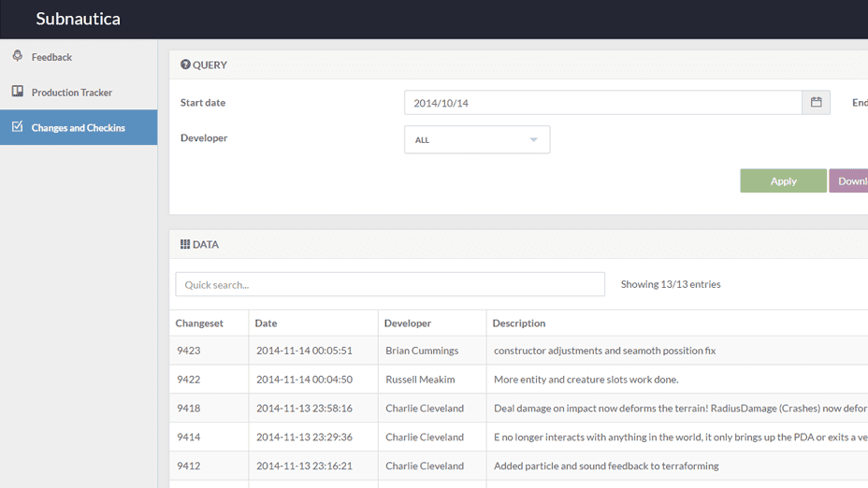Click date 2014-11-14 00:05:51
The height and width of the screenshot is (488, 868).
tap(305, 351)
